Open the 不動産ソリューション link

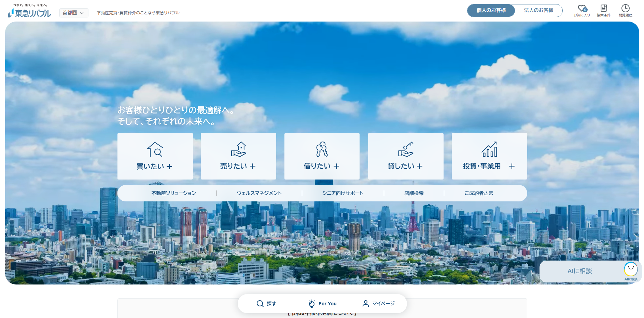(174, 193)
